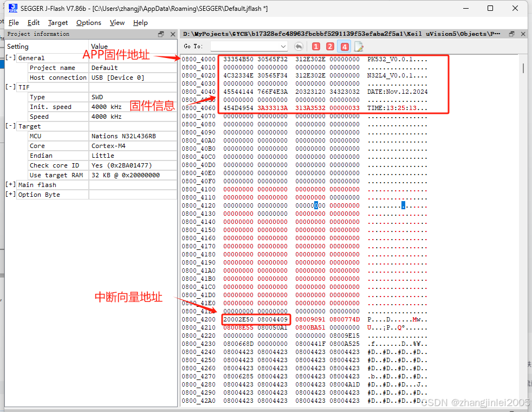Viewport: 532px width, 412px height.
Task: Collapse the General section
Action: tap(10, 57)
